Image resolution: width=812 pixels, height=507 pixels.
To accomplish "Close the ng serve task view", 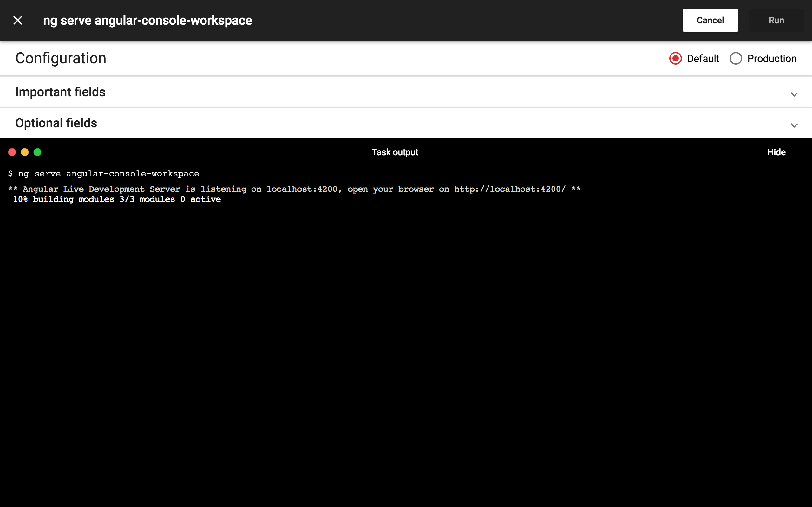I will point(18,21).
